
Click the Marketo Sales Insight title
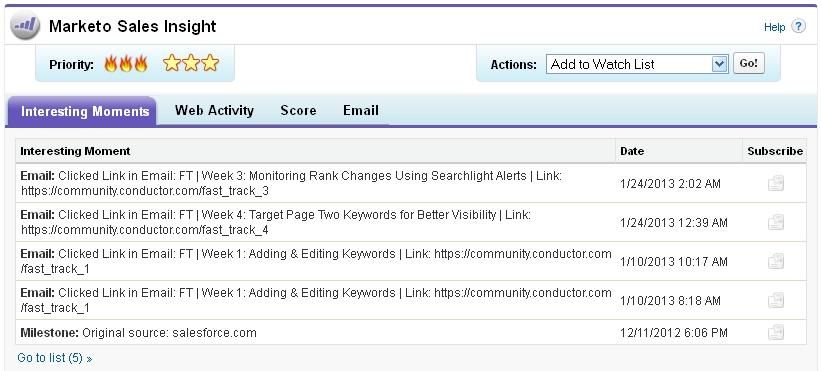pyautogui.click(x=132, y=26)
